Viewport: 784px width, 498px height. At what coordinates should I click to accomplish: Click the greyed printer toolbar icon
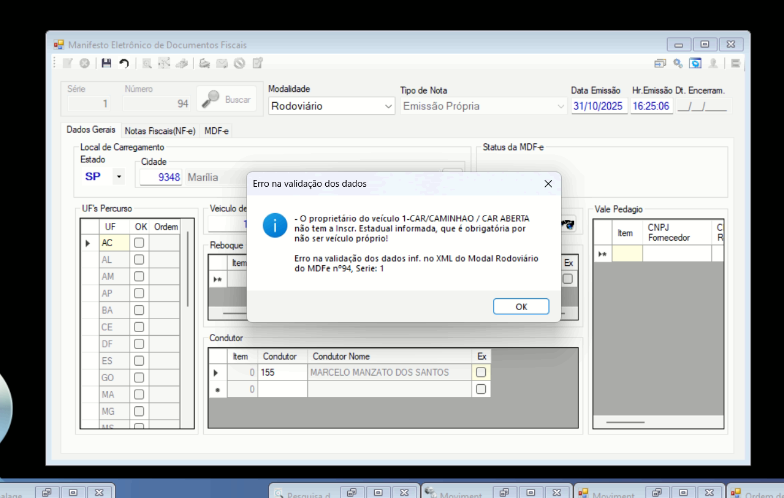coord(182,63)
